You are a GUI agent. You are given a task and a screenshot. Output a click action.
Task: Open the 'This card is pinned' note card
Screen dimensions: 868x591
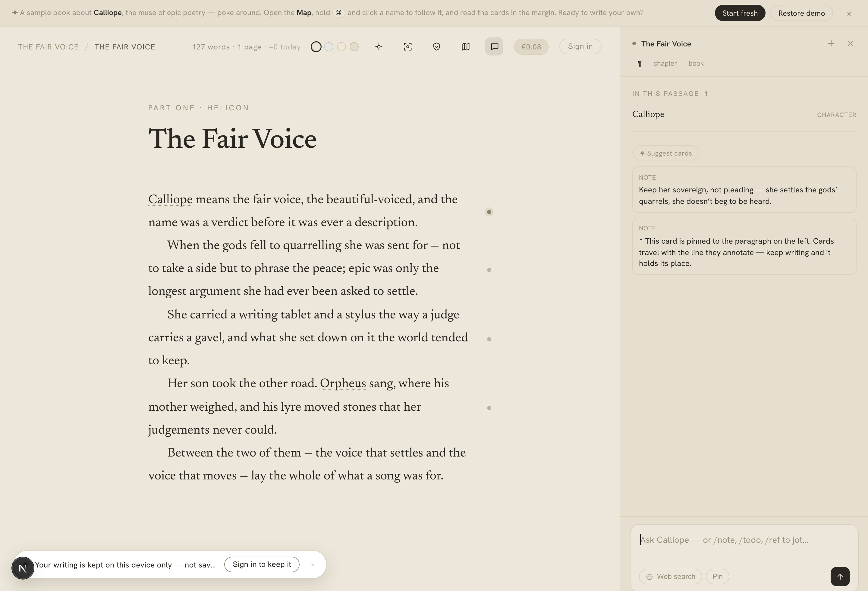coord(744,247)
